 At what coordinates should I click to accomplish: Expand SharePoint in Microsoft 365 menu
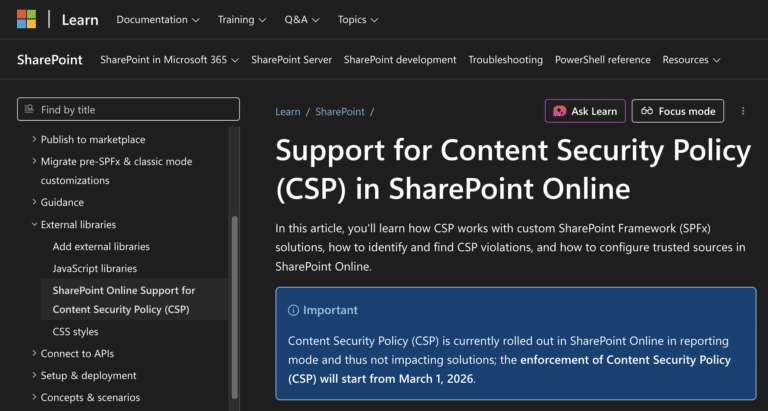coord(169,60)
